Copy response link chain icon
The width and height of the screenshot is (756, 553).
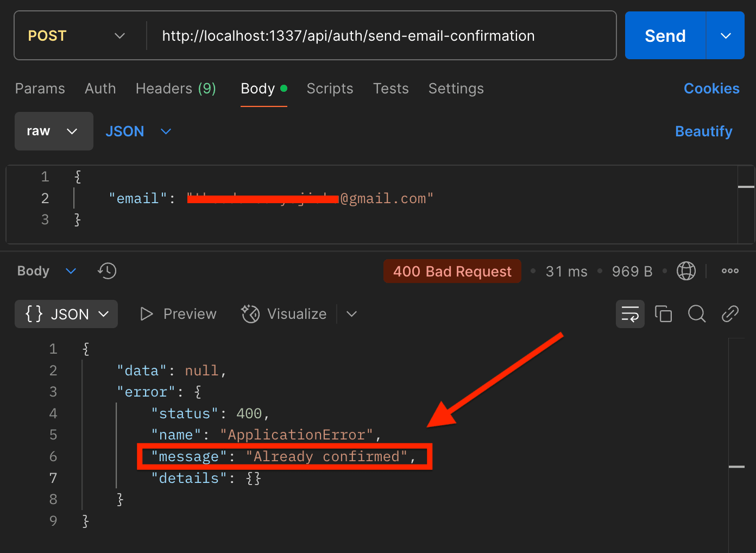[730, 314]
